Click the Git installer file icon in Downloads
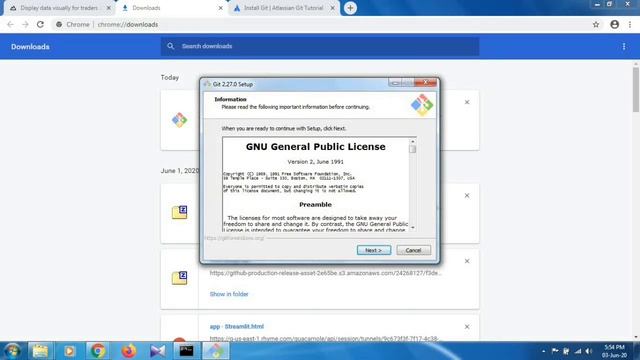The width and height of the screenshot is (640, 360). [179, 120]
